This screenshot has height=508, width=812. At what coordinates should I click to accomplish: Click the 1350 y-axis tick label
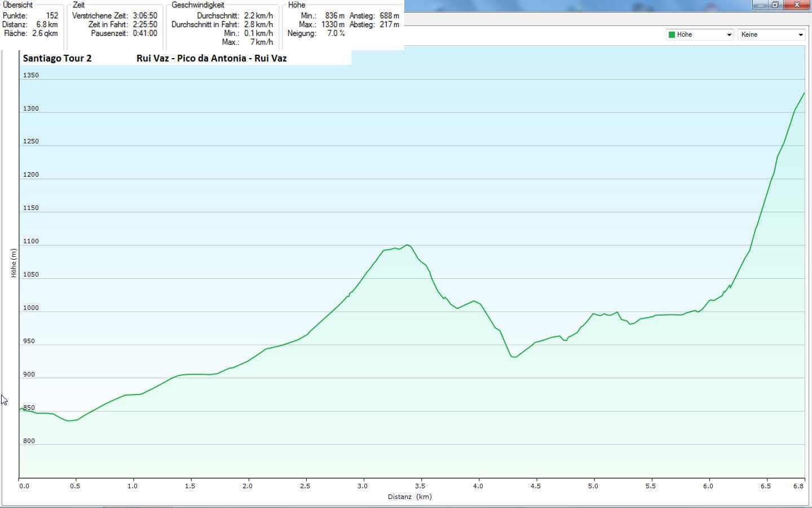pos(30,75)
